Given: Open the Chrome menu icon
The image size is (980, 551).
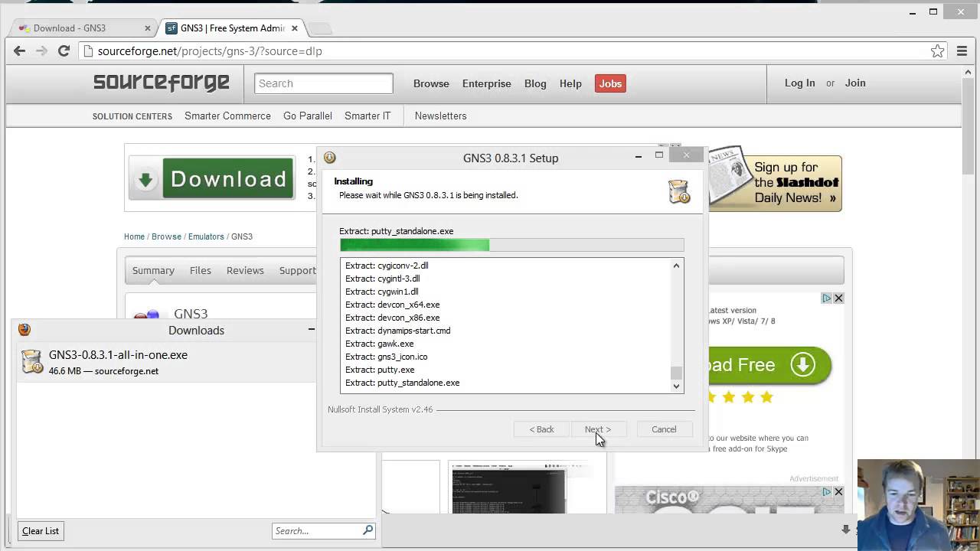Looking at the screenshot, I should pos(962,51).
